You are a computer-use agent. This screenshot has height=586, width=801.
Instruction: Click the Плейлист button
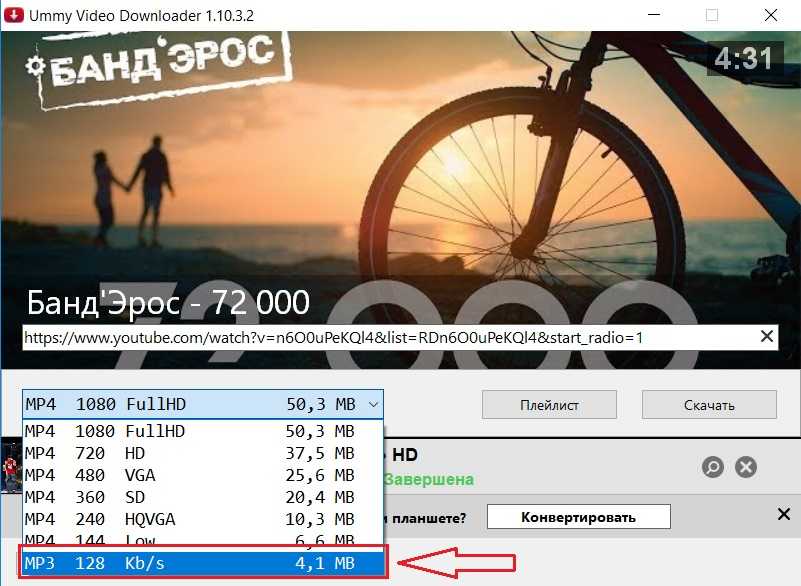click(x=549, y=405)
